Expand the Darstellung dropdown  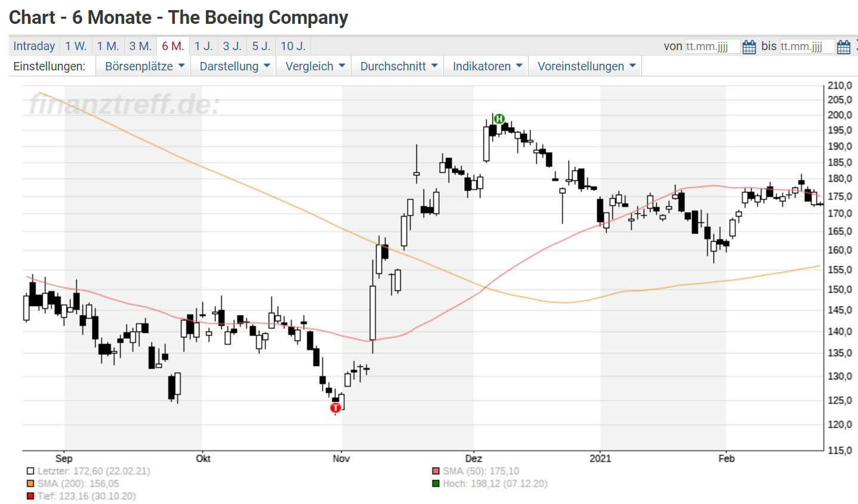click(x=234, y=66)
